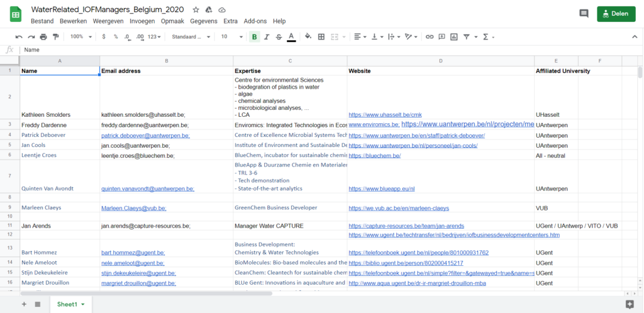Open text wrapping dropdown

click(394, 37)
